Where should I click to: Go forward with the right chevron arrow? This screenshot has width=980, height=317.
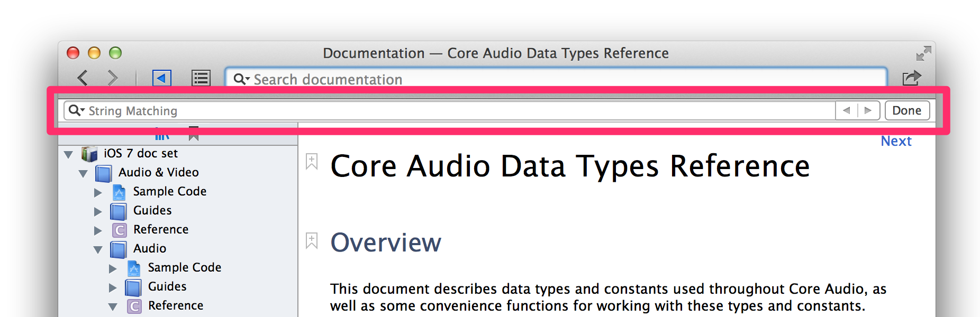[112, 78]
